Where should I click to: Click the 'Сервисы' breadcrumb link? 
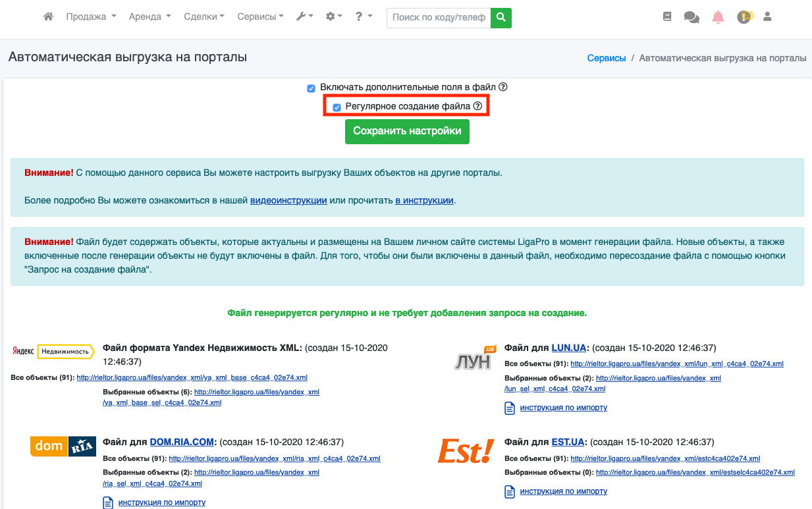click(x=606, y=58)
